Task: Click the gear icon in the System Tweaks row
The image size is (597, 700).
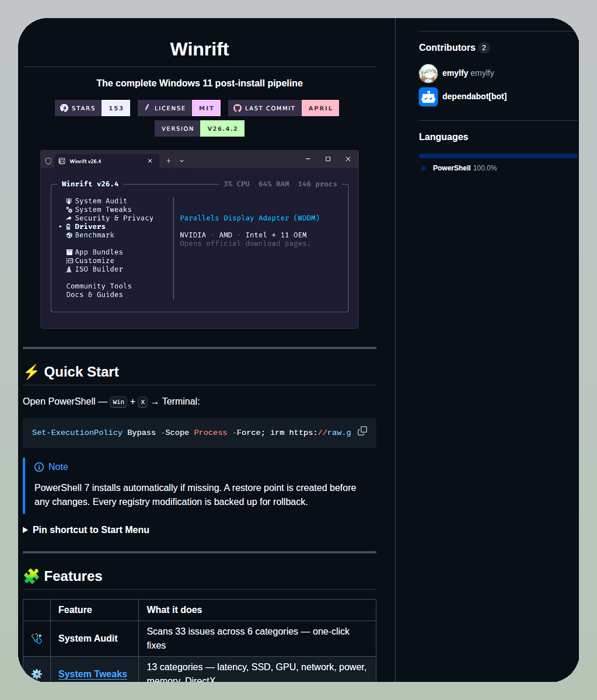Action: [37, 674]
